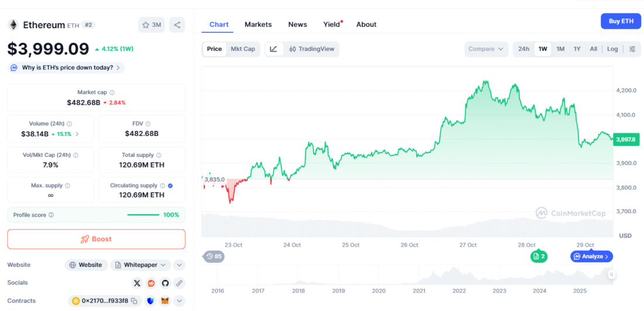Click the share icon beside Ethereum title
This screenshot has height=311, width=644.
177,25
